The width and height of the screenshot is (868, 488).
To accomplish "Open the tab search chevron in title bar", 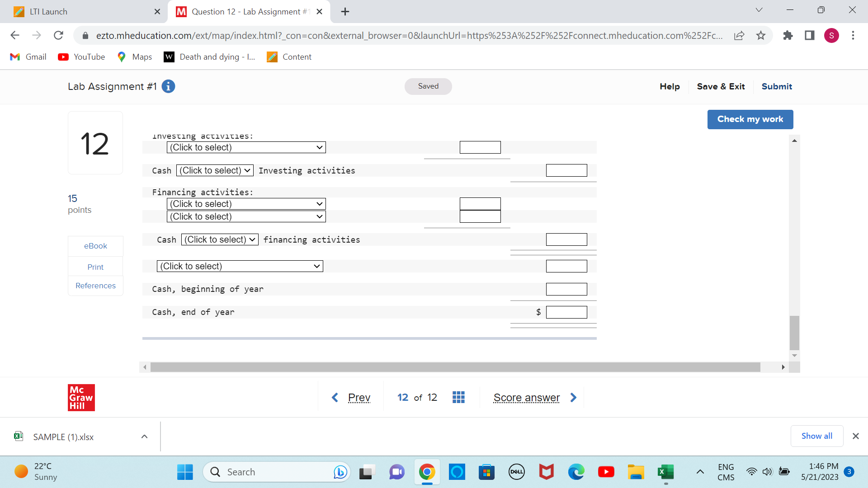I will point(759,9).
